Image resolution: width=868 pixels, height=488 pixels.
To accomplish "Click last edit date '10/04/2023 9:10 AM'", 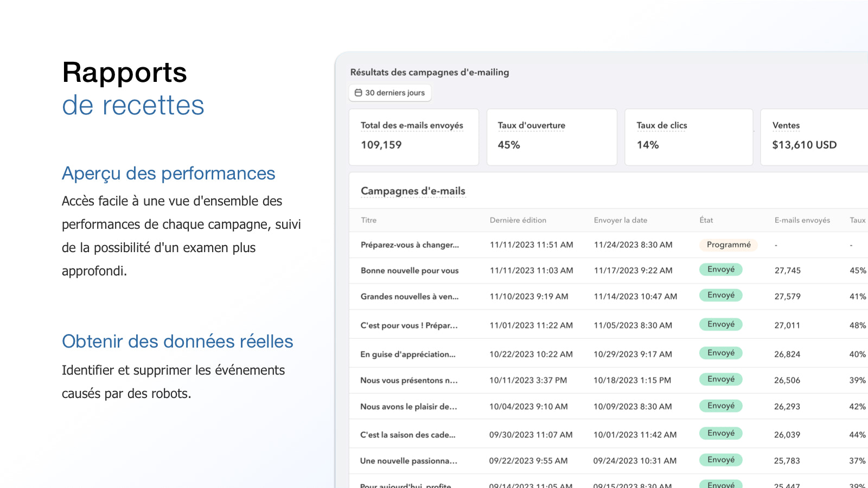I will (x=528, y=407).
